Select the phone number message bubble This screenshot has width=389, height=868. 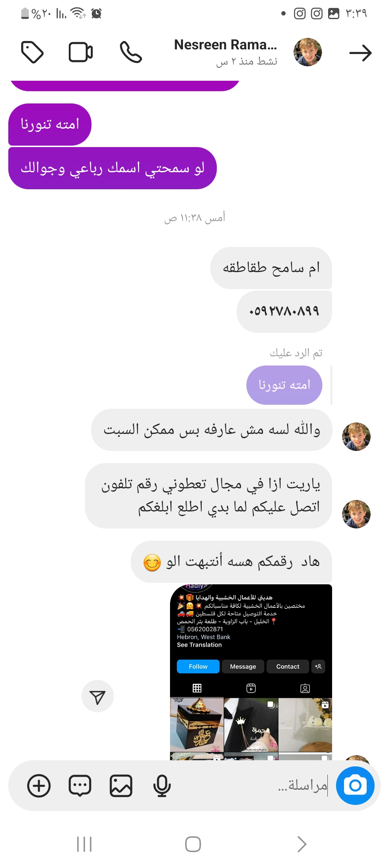click(x=284, y=311)
